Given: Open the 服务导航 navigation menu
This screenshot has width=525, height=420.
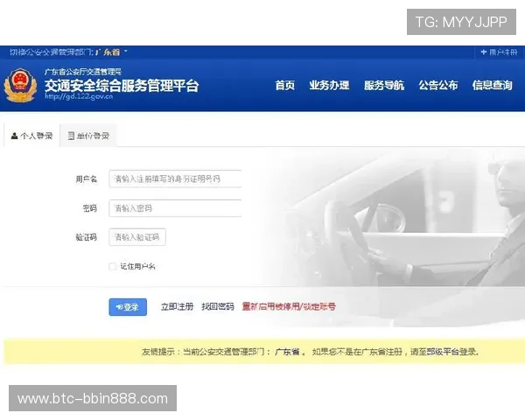Looking at the screenshot, I should coord(384,85).
